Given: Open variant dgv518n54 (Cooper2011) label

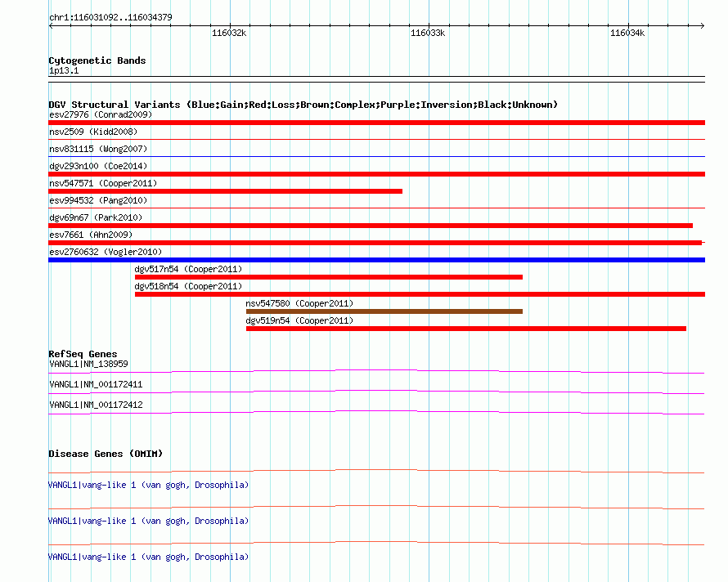Looking at the screenshot, I should coord(188,286).
